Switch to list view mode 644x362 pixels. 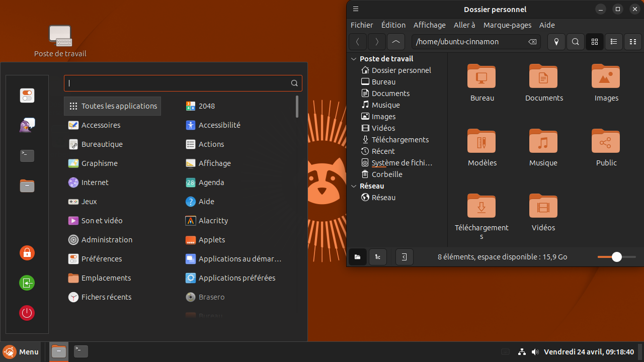pos(614,42)
